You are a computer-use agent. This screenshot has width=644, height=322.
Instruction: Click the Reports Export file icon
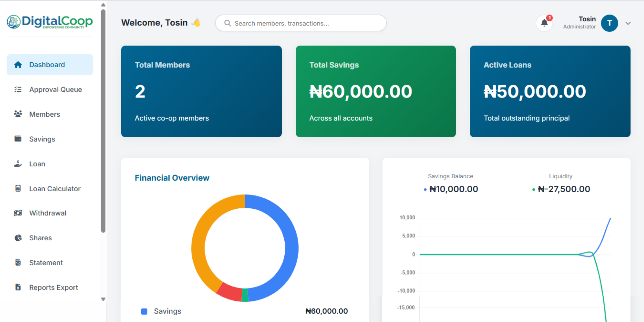(18, 287)
